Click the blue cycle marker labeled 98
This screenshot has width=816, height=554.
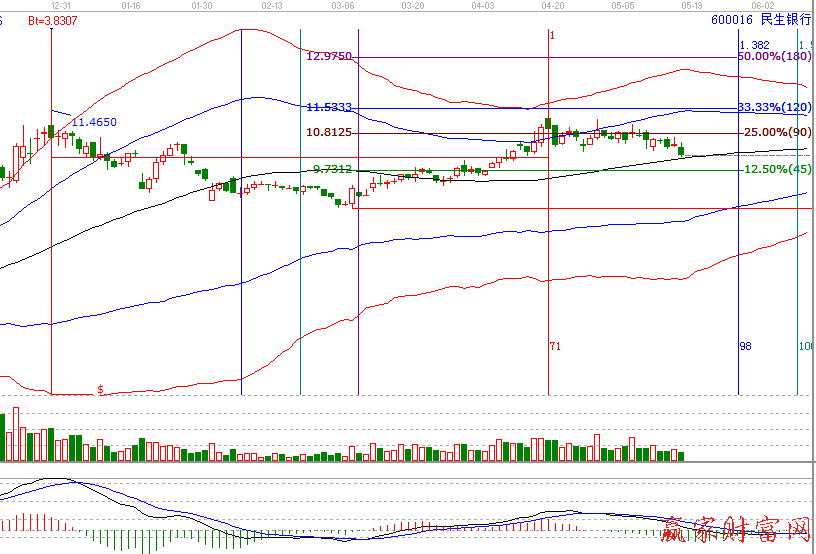coord(745,345)
